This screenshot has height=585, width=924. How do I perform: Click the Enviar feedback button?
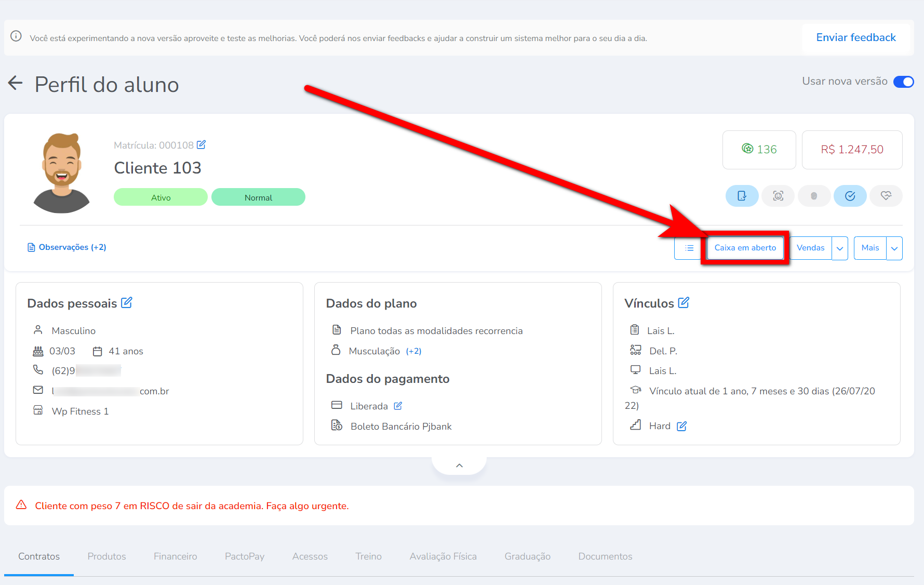pyautogui.click(x=855, y=37)
